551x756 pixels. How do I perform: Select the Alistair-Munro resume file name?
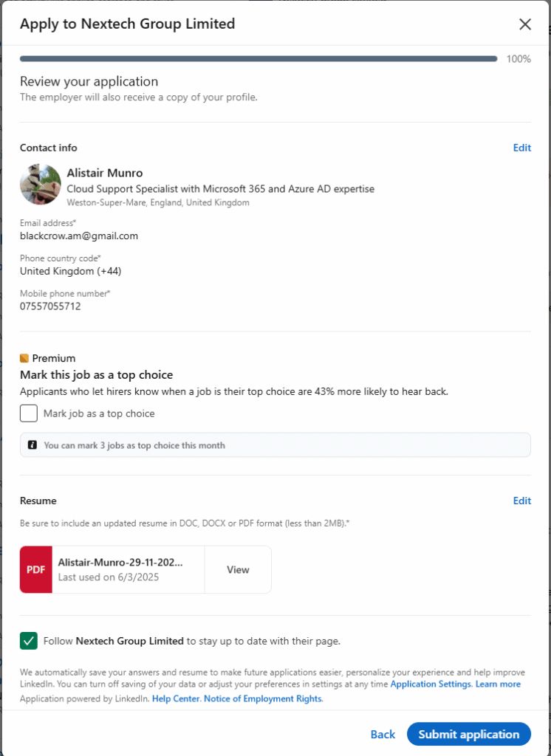(120, 562)
